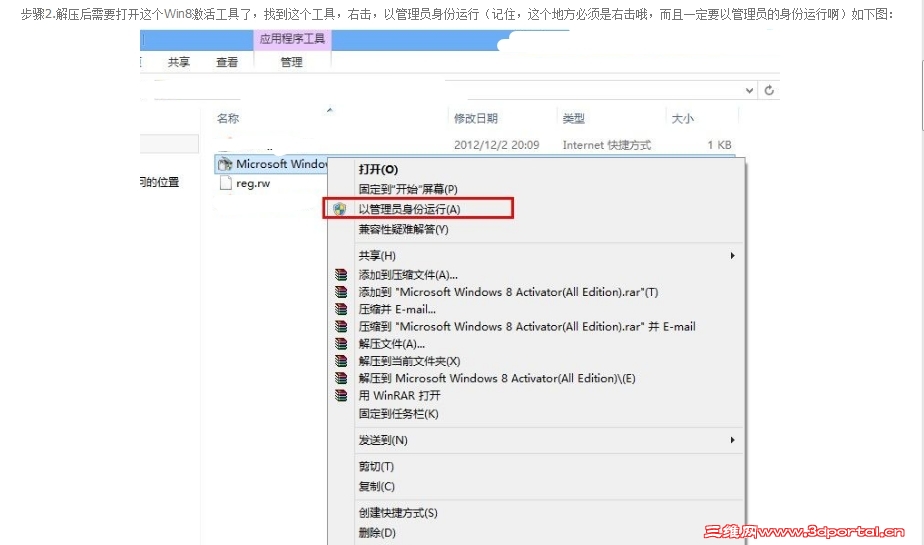Expand the 发送到(N) submenu arrow
The height and width of the screenshot is (545, 924).
click(x=732, y=440)
